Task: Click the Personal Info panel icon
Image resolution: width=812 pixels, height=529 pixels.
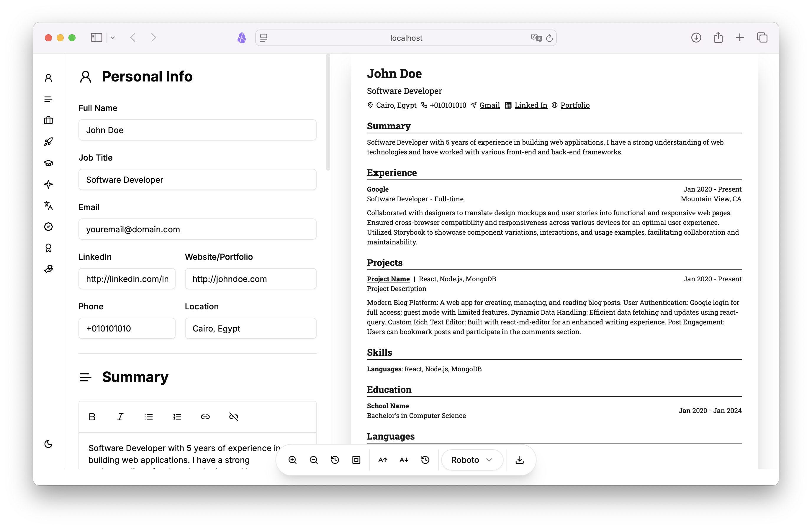Action: [48, 77]
